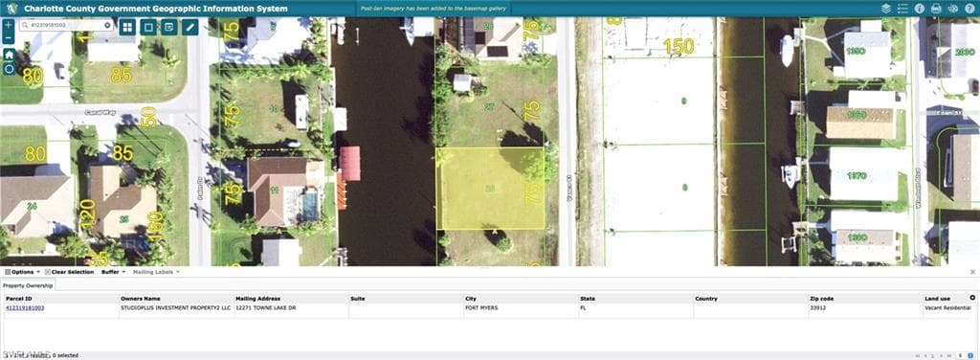Open the pencil draw tool
The image size is (980, 360).
(x=190, y=27)
